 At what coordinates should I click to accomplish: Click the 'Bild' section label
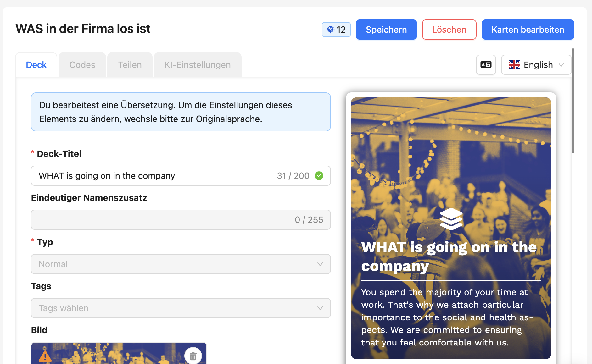tap(39, 330)
